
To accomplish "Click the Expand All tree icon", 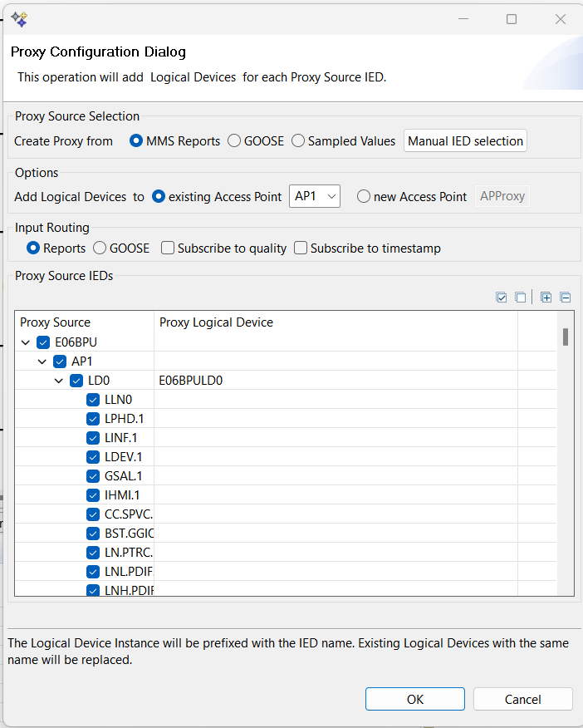I will [546, 298].
